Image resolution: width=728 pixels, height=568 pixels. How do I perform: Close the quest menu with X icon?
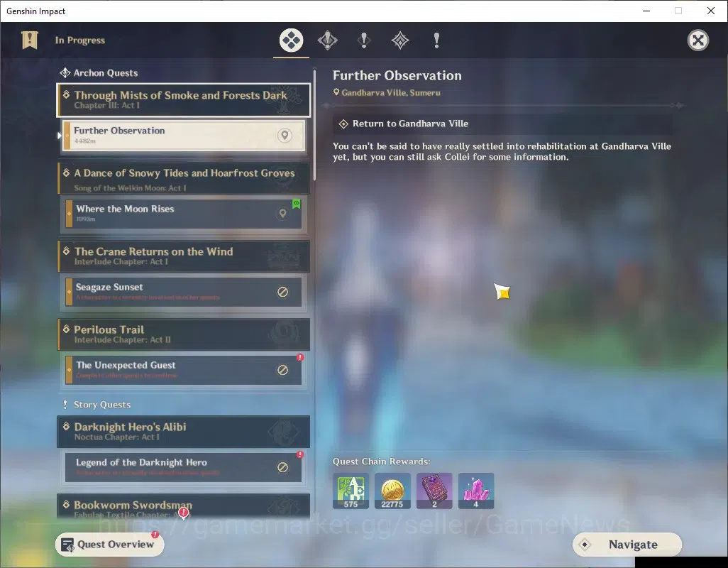tap(697, 40)
